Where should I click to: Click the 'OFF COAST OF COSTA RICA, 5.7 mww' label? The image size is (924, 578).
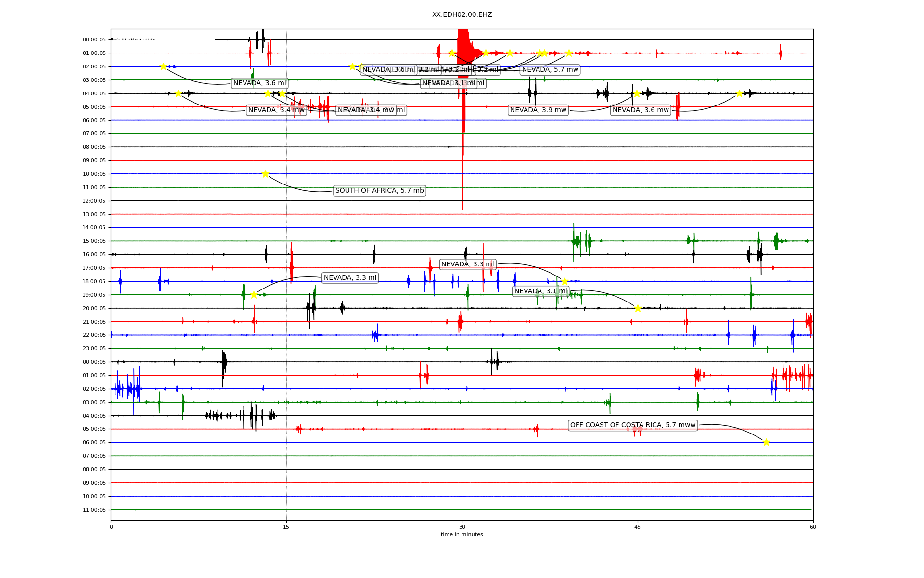coord(633,425)
